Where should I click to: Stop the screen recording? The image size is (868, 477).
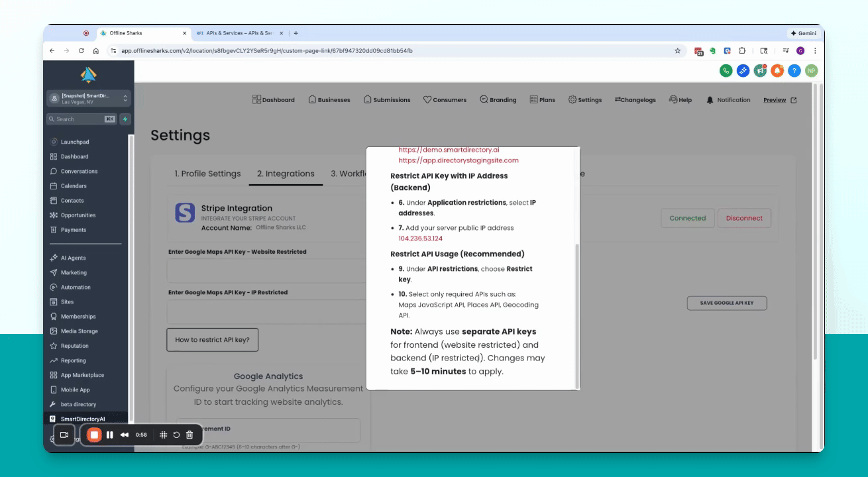click(94, 435)
